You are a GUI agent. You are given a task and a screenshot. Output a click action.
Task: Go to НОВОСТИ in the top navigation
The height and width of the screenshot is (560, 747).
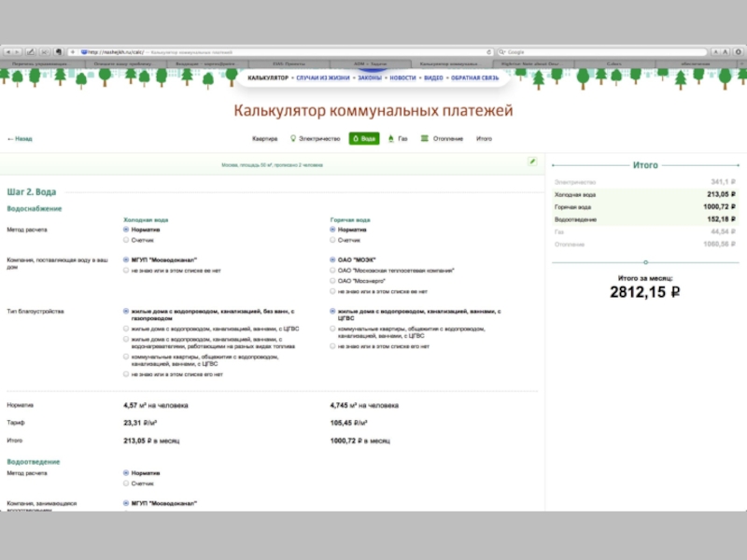[402, 77]
